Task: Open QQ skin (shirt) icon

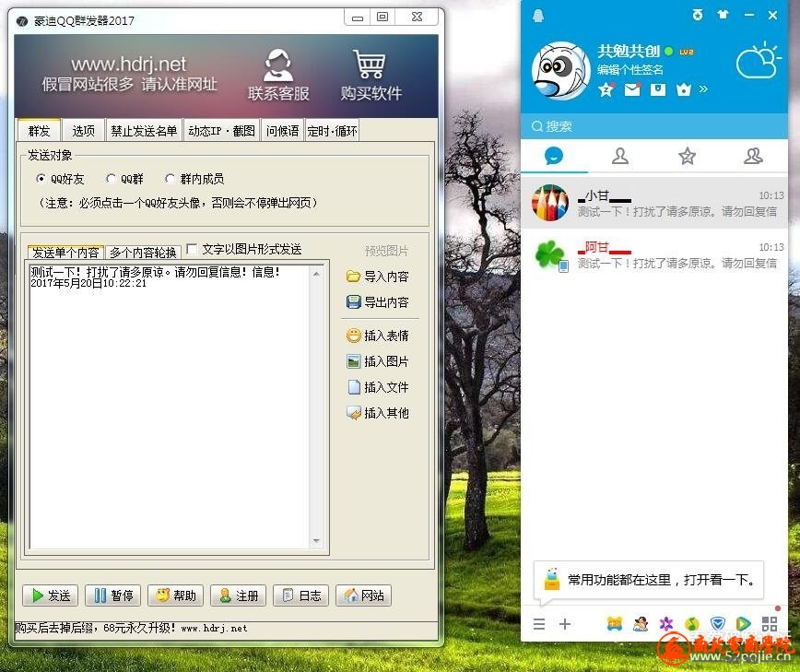Action: 723,15
